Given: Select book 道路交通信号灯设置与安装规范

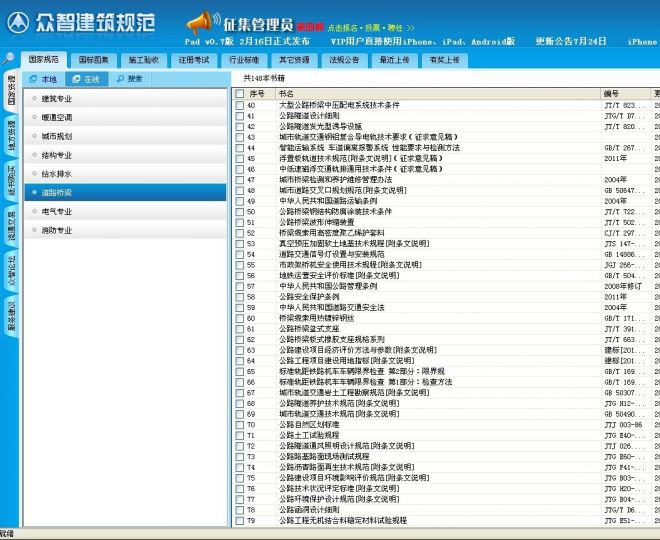Looking at the screenshot, I should click(x=332, y=254).
